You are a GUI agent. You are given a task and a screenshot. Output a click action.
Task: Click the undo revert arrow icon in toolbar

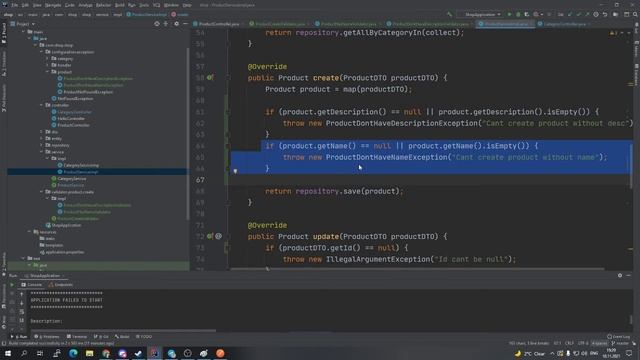tap(605, 14)
